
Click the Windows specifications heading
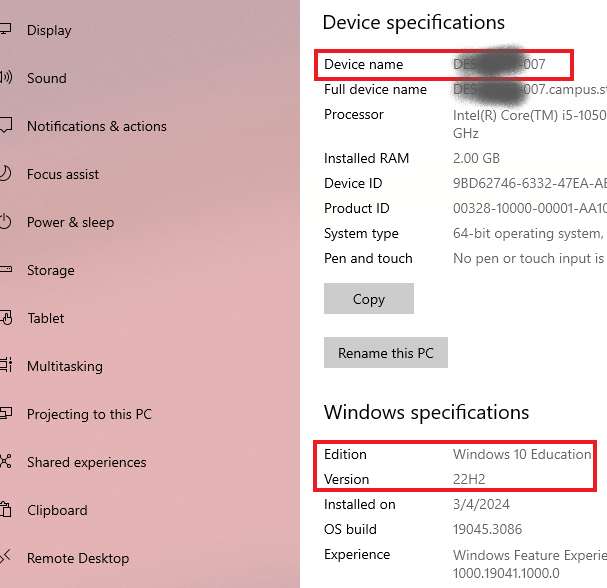coord(427,412)
